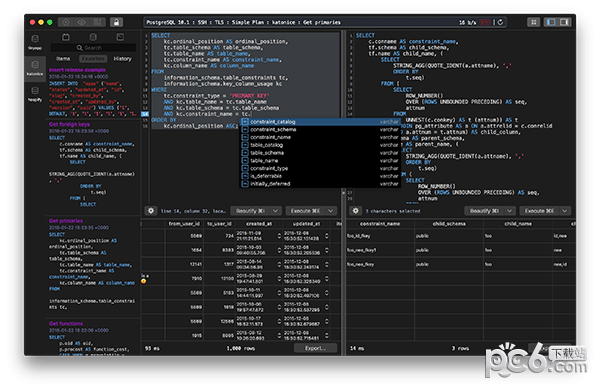Click created_at stepper in row 1317
Screen dimensions: 600x390
[279, 264]
